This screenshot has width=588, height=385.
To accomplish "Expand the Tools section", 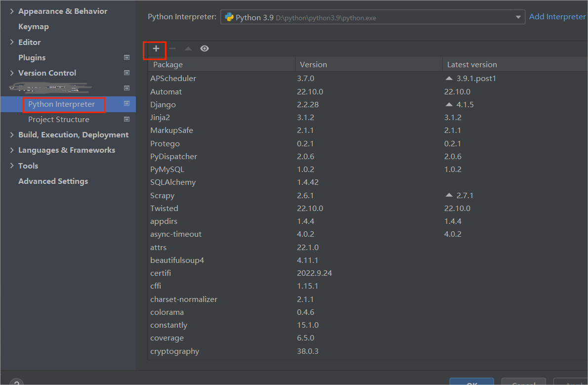I will click(x=12, y=166).
